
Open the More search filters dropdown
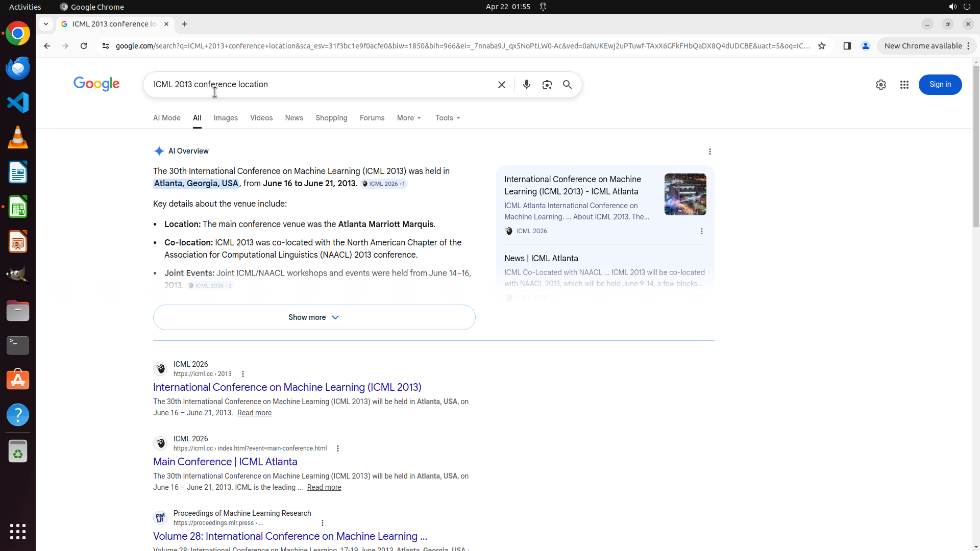[409, 118]
